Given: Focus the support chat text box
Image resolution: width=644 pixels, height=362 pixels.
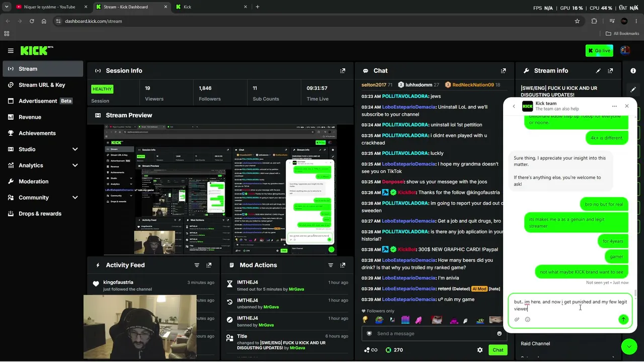Looking at the screenshot, I should pos(570,305).
